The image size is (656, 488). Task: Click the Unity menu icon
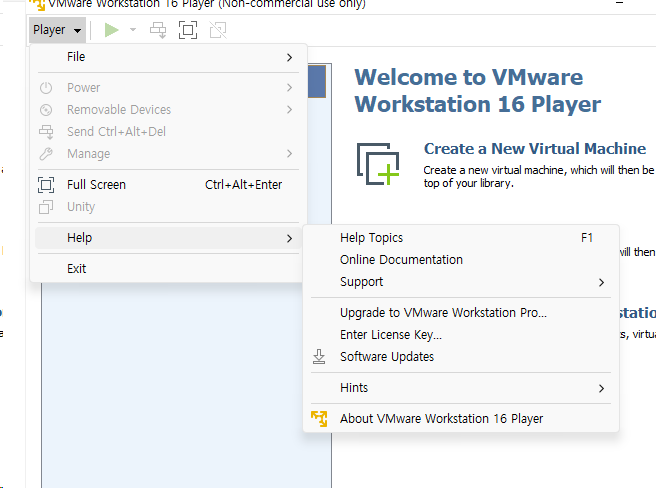[46, 207]
